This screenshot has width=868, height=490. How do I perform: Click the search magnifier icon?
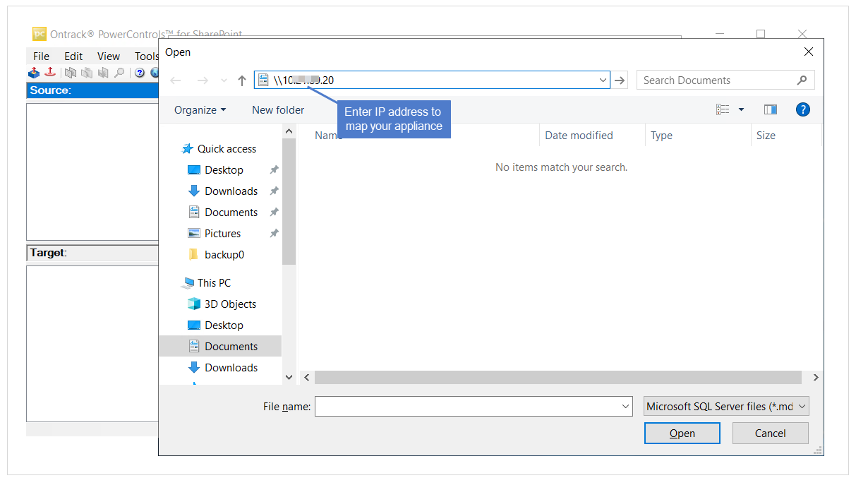[x=802, y=80]
